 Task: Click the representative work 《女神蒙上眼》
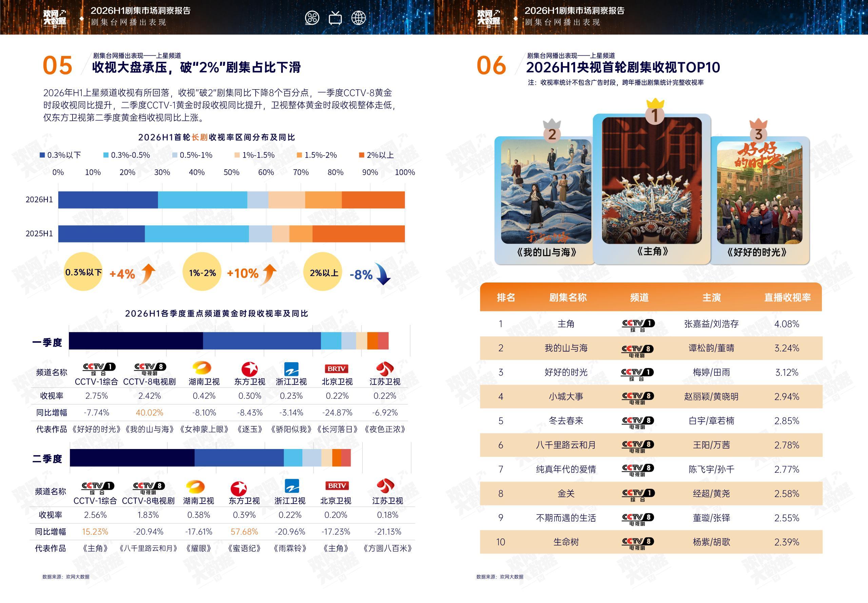[x=204, y=429]
